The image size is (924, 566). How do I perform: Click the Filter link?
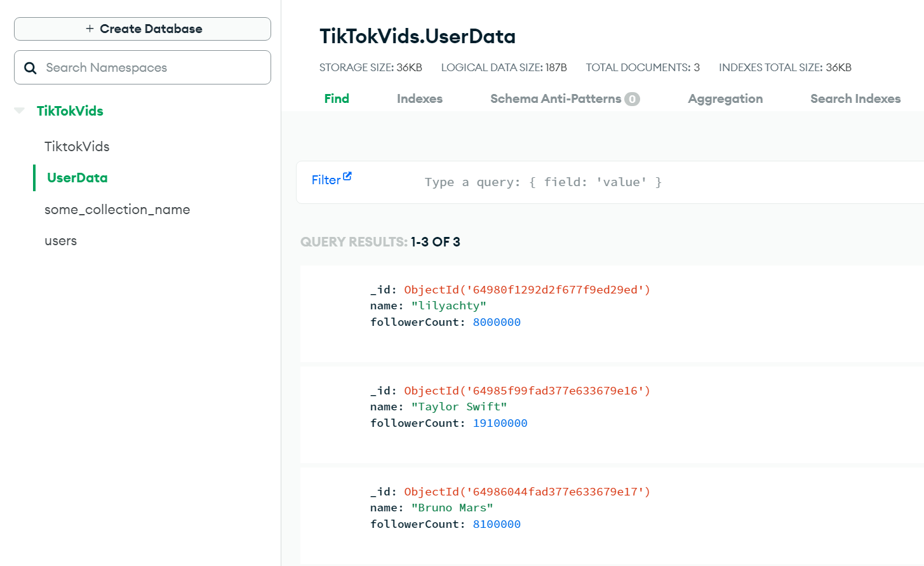coord(326,180)
